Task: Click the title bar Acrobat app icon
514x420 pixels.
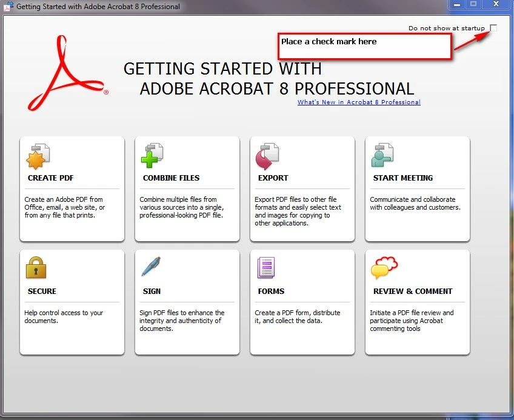Action: pos(8,6)
